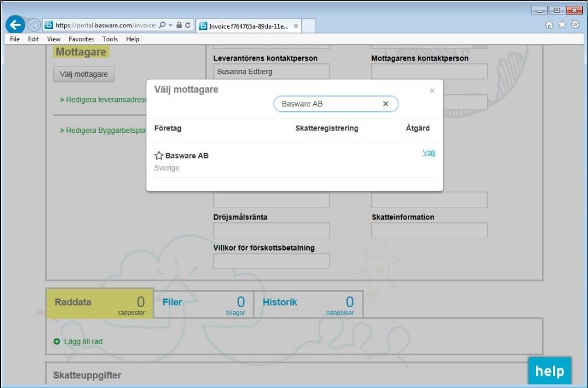Viewport: 588px width, 388px height.
Task: Click the Leverantörens kontaktperson field
Action: click(x=271, y=72)
